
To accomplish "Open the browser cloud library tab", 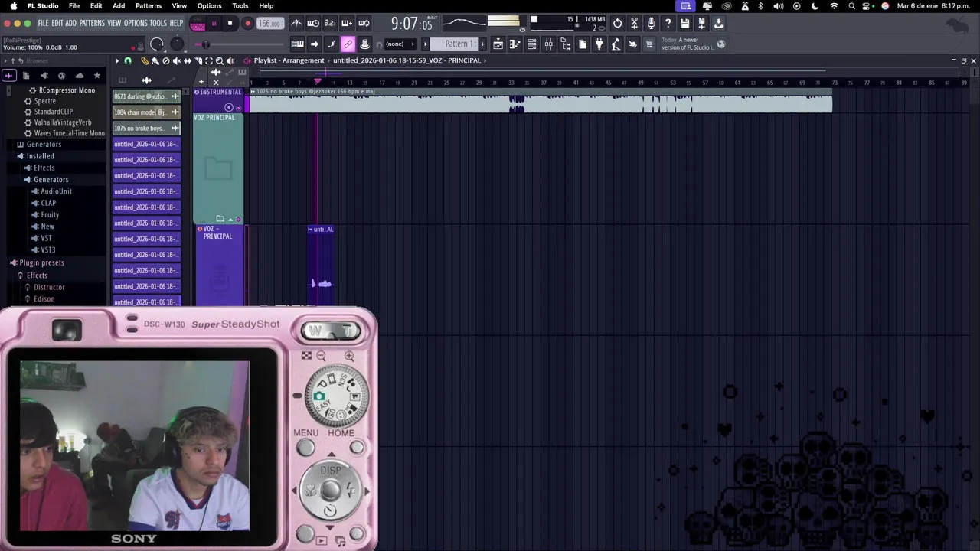I will click(x=79, y=76).
